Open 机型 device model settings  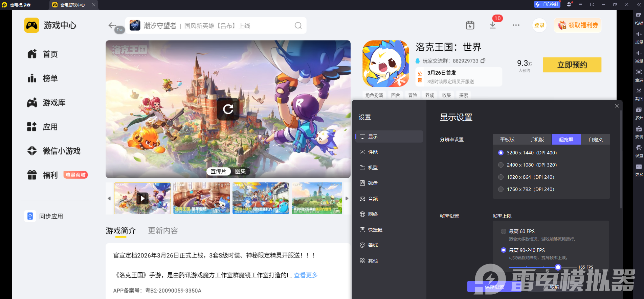tap(389, 168)
